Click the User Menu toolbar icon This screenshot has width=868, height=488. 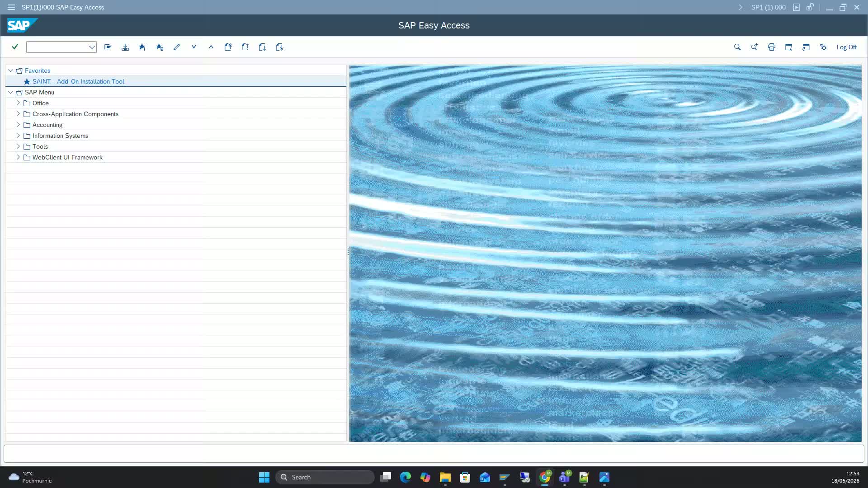point(108,47)
